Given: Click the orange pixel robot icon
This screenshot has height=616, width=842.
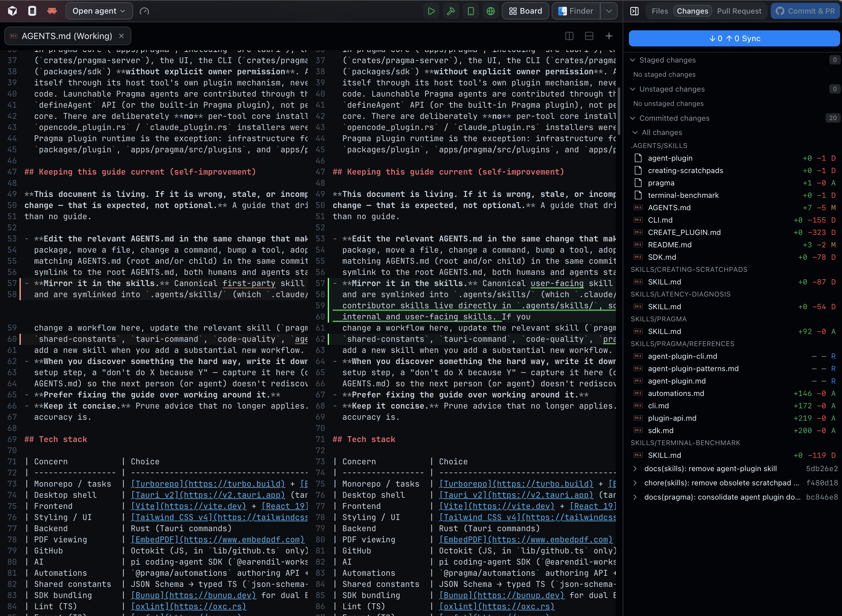Looking at the screenshot, I should 52,11.
